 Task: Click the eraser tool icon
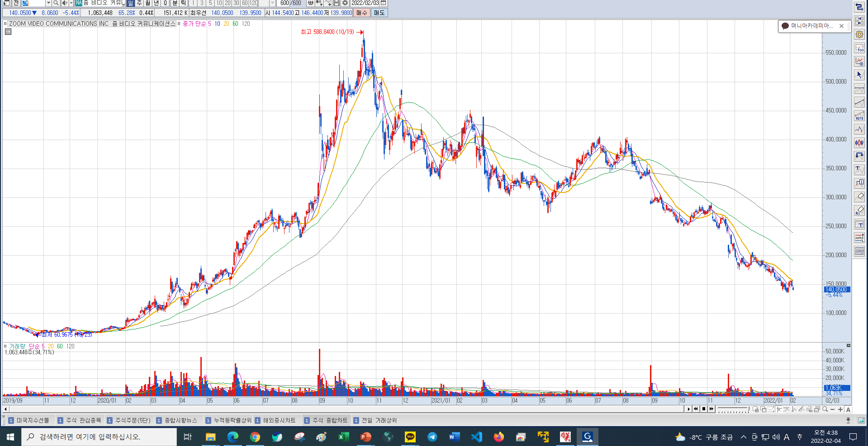click(859, 197)
